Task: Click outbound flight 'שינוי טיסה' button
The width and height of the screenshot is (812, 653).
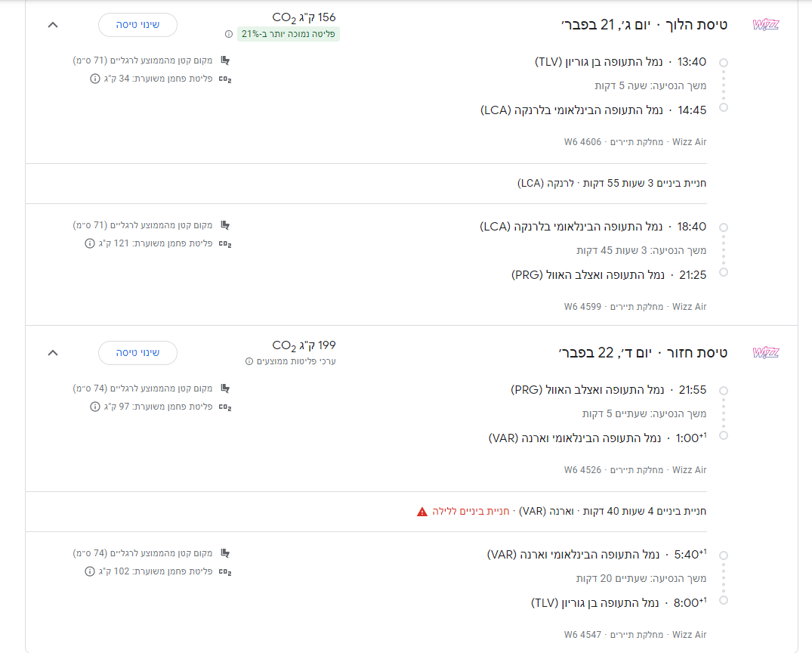Action: coord(137,24)
